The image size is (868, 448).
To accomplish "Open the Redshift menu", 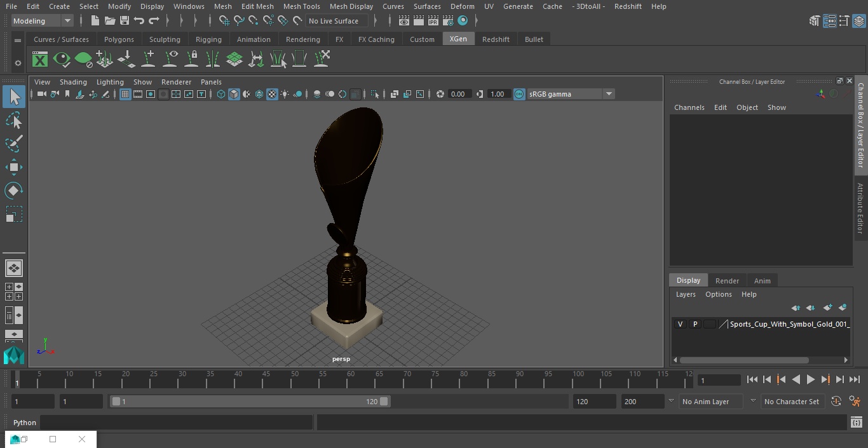I will [628, 6].
